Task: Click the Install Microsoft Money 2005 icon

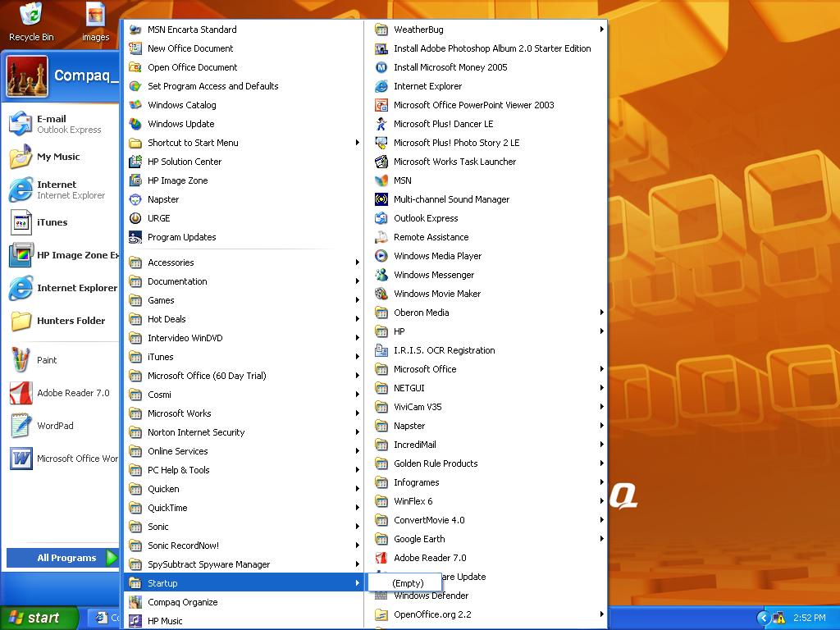Action: [381, 67]
